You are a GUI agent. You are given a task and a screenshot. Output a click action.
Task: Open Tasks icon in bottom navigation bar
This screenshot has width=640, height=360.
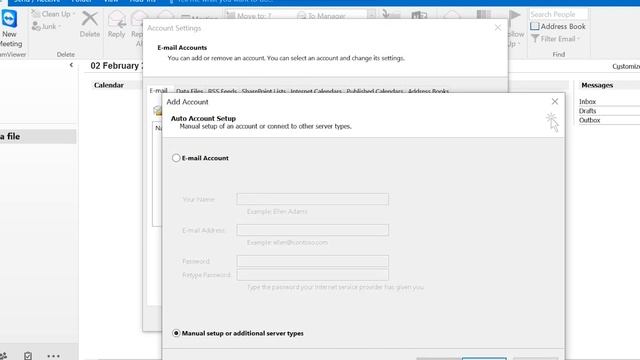(28, 356)
